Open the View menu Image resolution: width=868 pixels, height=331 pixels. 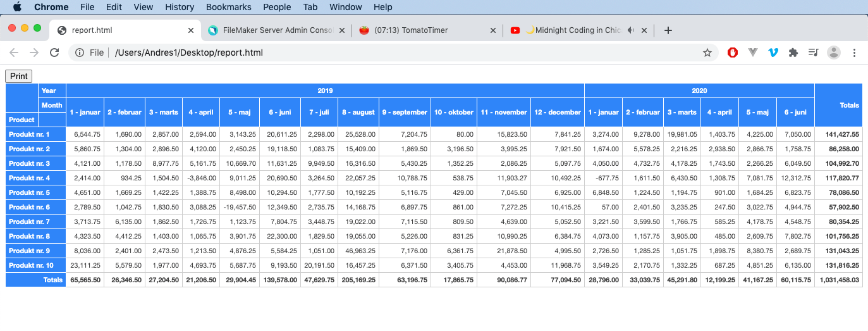pos(144,7)
